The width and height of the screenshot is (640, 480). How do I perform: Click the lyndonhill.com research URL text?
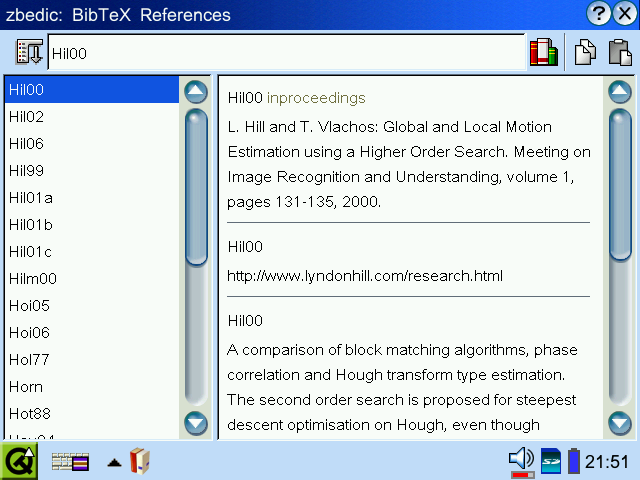click(x=365, y=275)
